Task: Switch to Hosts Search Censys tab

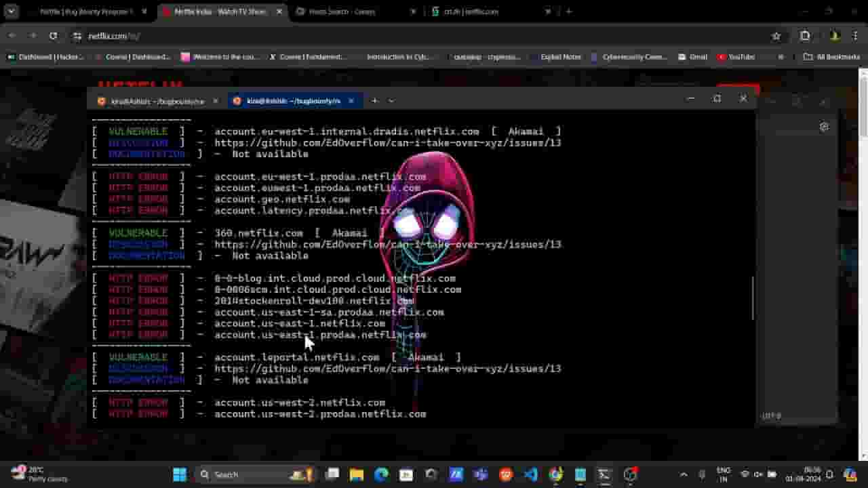Action: point(342,12)
